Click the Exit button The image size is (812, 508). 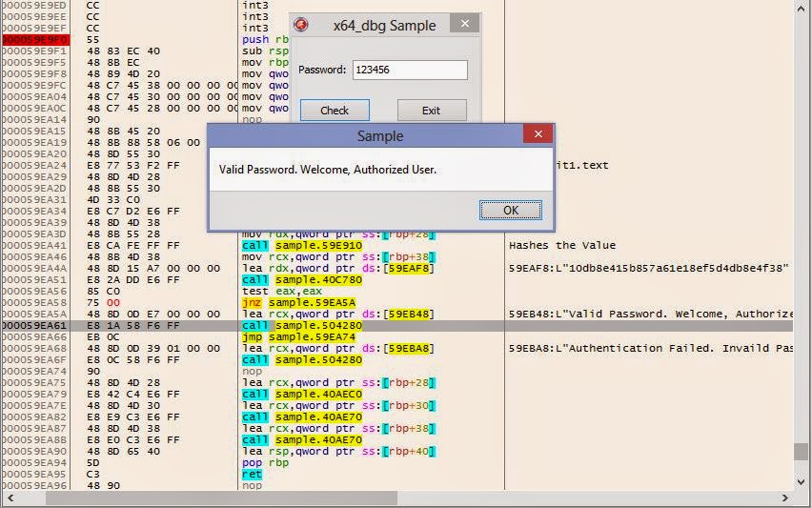(x=431, y=111)
